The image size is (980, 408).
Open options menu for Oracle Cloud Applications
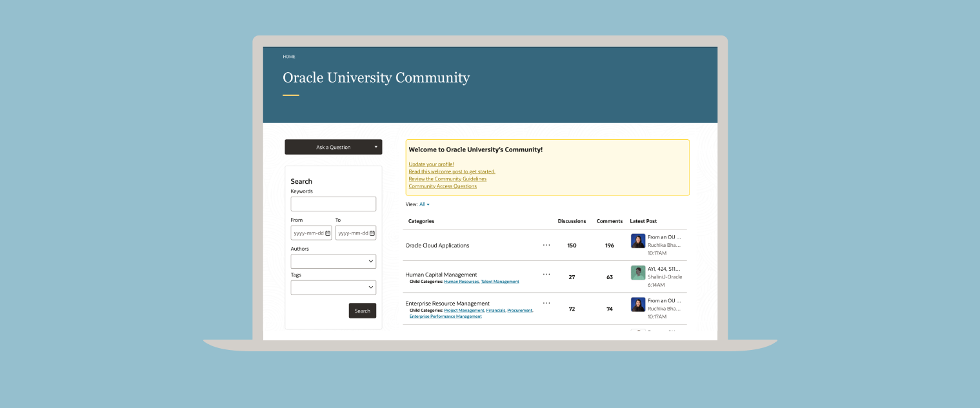coord(546,245)
